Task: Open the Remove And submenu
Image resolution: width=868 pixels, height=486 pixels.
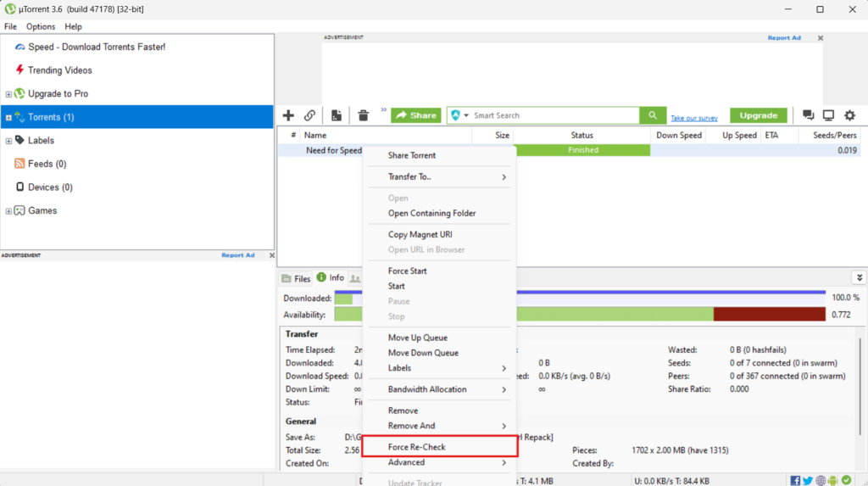Action: pos(440,426)
